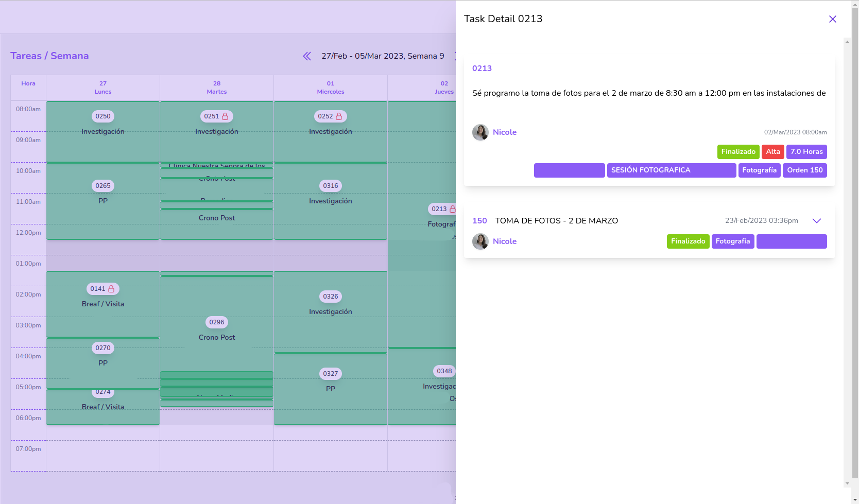Click lock icon on task 0252
The width and height of the screenshot is (859, 504).
(339, 116)
